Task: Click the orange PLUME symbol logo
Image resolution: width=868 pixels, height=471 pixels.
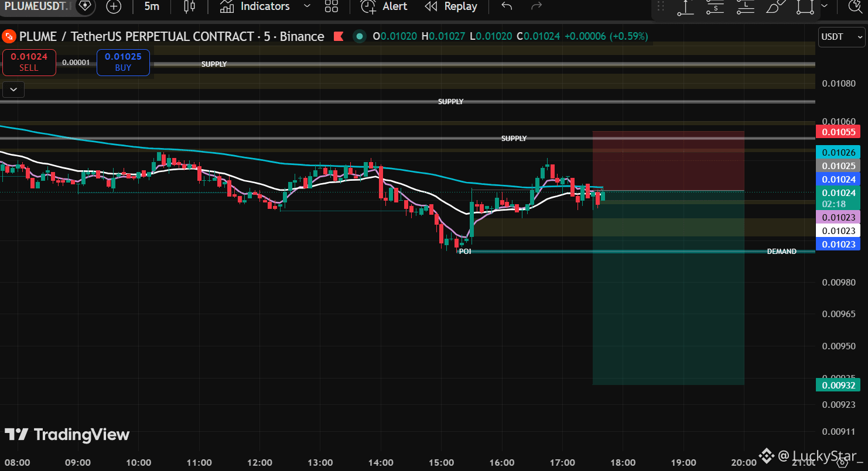Action: pos(9,36)
